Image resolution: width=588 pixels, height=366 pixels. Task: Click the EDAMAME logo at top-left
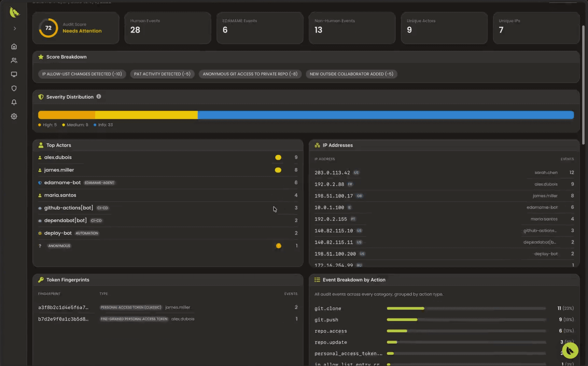pos(14,12)
